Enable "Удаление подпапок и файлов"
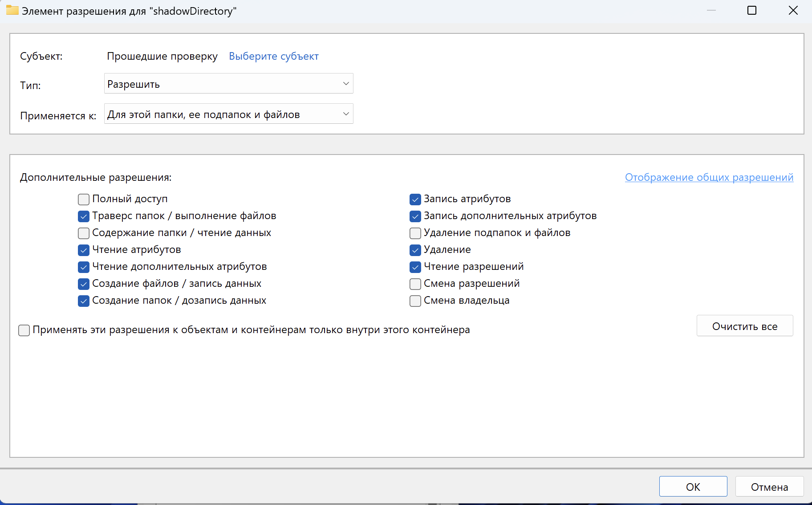 415,233
